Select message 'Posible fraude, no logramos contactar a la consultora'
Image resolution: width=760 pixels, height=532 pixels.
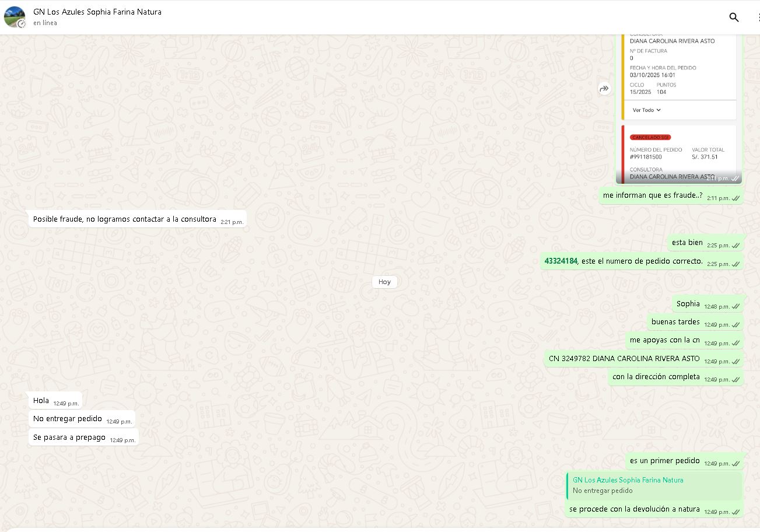tap(138, 219)
